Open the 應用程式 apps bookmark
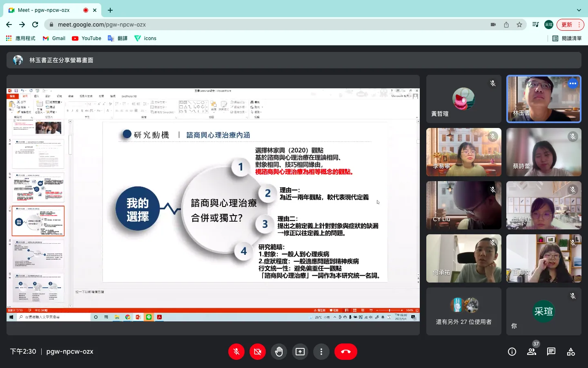This screenshot has height=368, width=588. (21, 38)
